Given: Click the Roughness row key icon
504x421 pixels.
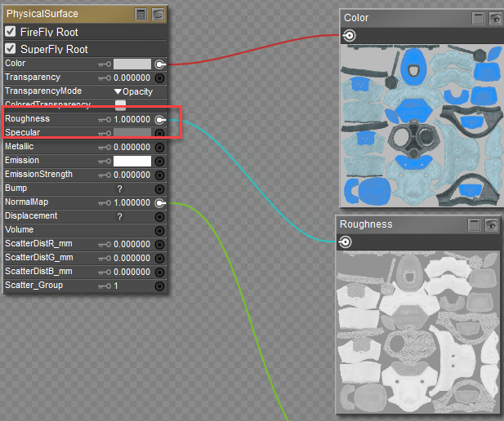Looking at the screenshot, I should [x=105, y=120].
